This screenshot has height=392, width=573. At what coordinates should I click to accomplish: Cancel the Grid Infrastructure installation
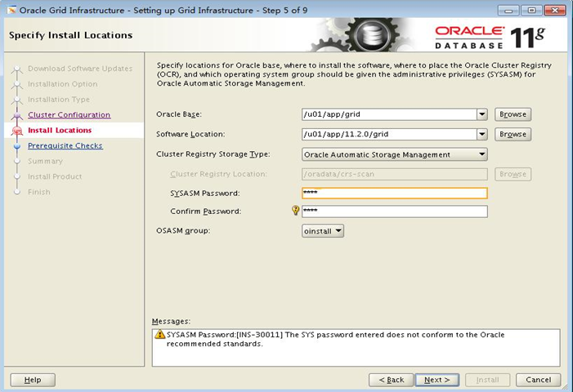[538, 380]
